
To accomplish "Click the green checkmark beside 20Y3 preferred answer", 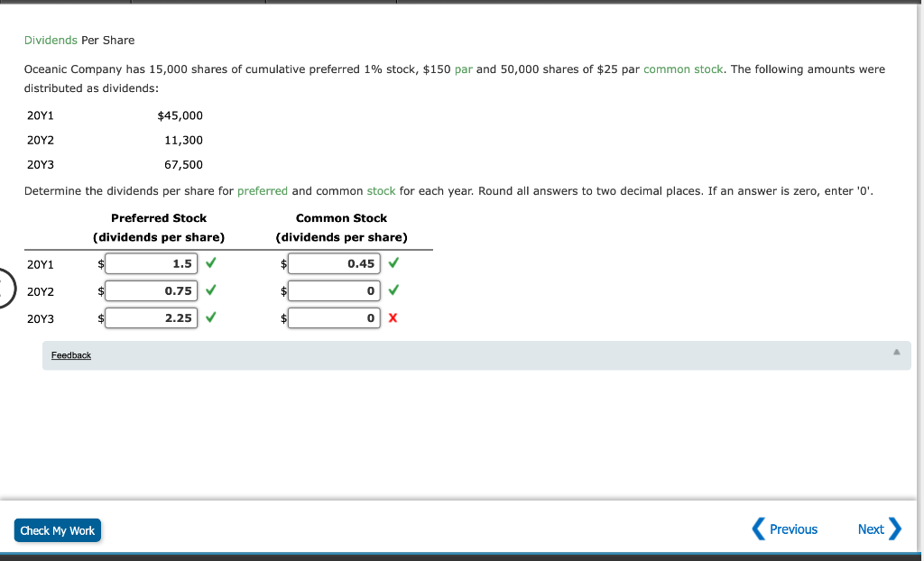I will (x=210, y=317).
